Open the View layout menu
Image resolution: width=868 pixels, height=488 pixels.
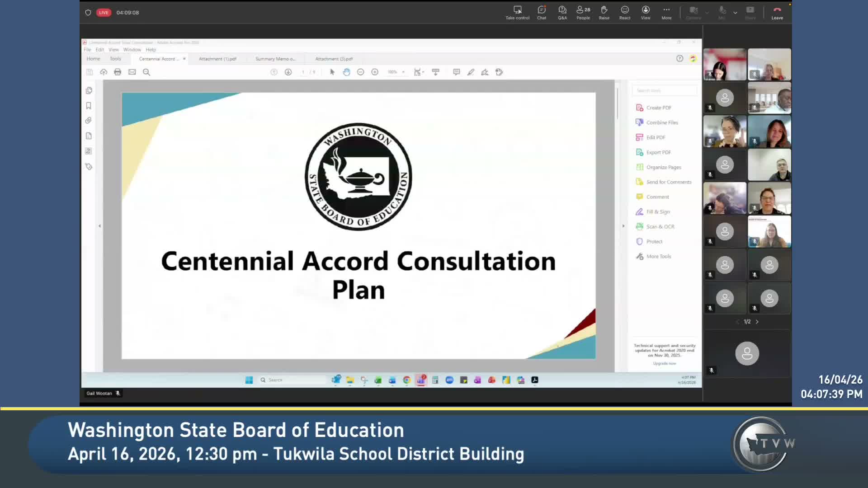pos(645,12)
